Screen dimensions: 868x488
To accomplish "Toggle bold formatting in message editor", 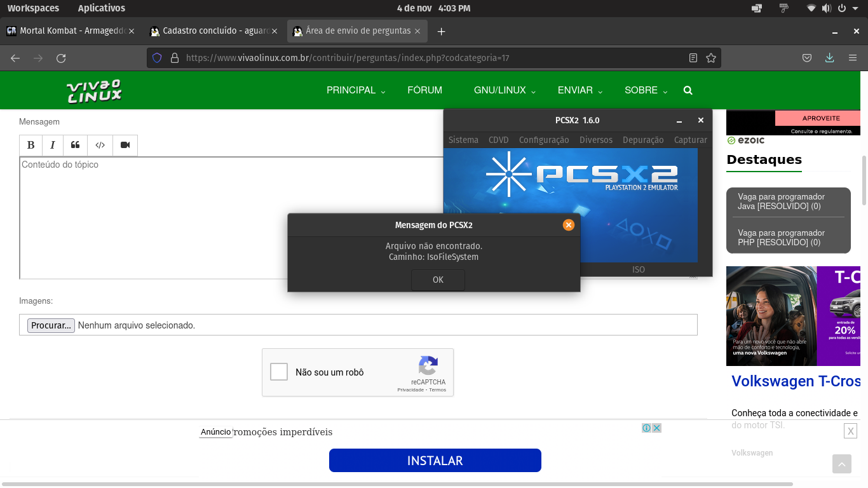I will coord(31,146).
